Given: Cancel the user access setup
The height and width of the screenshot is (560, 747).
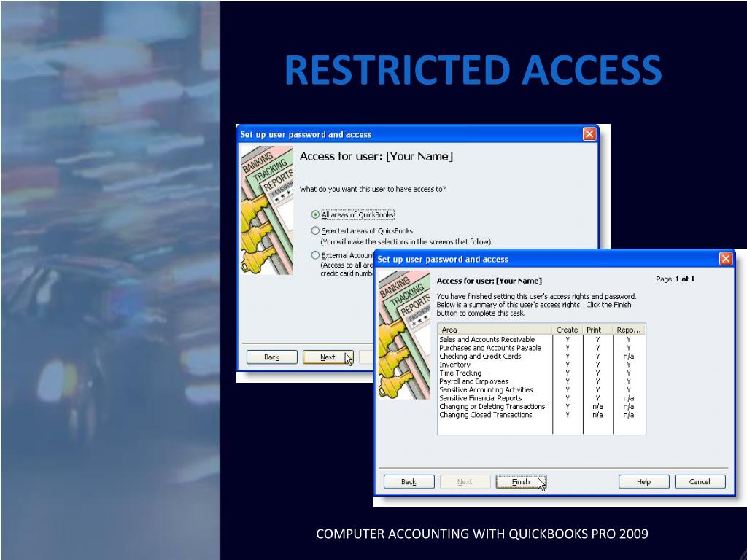Looking at the screenshot, I should coord(700,481).
